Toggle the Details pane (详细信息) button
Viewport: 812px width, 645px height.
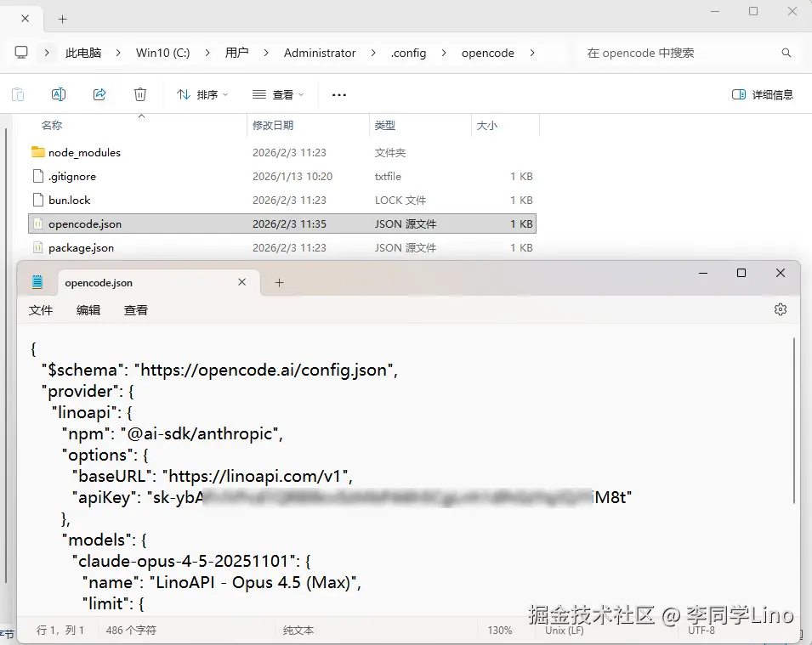(x=763, y=94)
